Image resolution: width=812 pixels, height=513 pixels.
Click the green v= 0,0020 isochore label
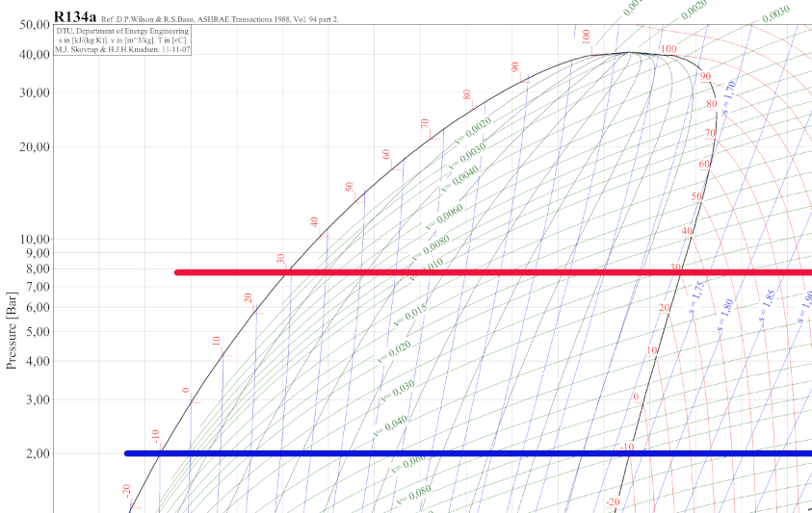point(473,132)
